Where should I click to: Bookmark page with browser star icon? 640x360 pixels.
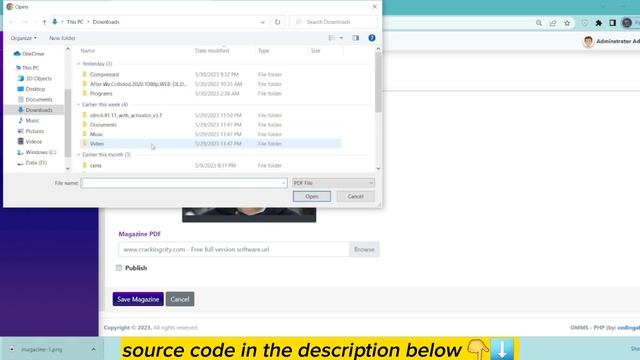coord(567,23)
